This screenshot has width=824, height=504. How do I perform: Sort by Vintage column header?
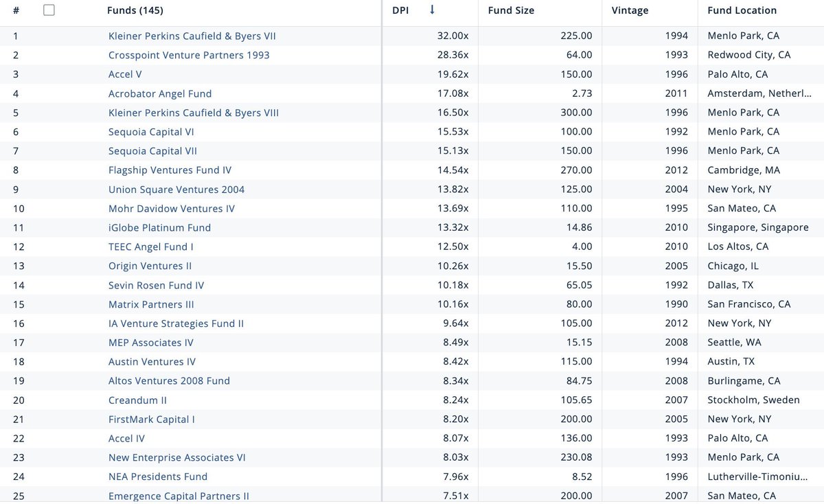630,10
